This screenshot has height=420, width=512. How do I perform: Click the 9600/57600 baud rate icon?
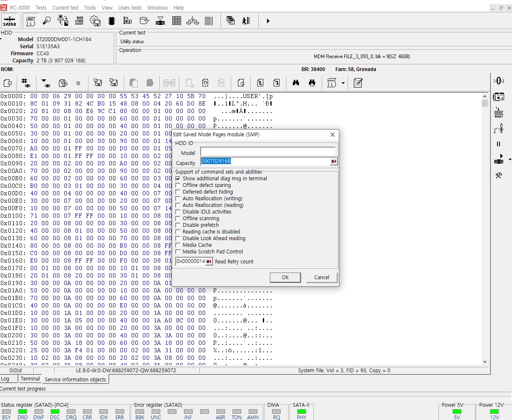[x=79, y=21]
